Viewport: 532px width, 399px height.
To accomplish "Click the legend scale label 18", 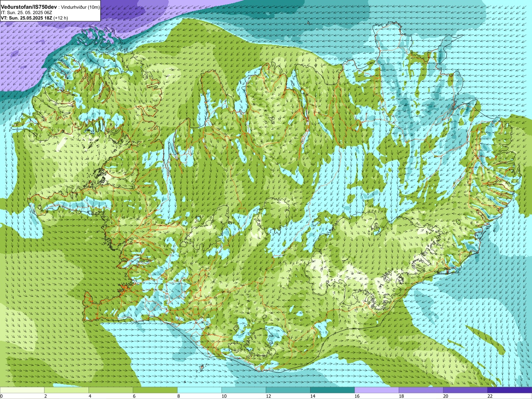I will pyautogui.click(x=401, y=396).
